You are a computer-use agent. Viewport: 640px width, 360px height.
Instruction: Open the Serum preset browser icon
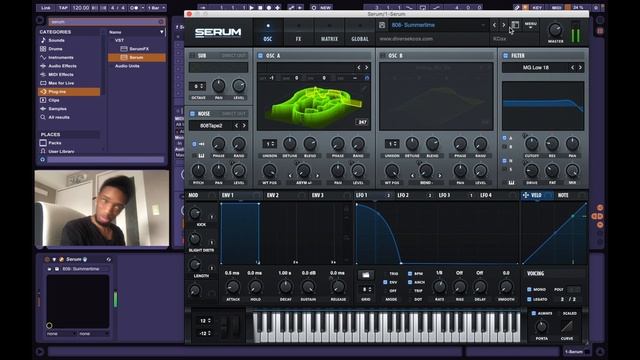click(516, 25)
